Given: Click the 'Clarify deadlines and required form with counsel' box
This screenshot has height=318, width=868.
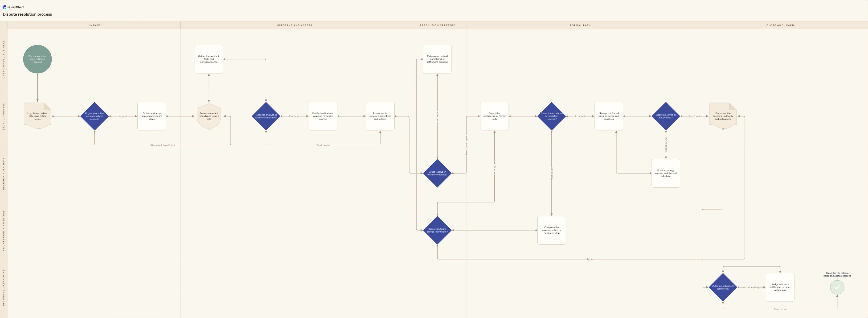Looking at the screenshot, I should point(323,116).
